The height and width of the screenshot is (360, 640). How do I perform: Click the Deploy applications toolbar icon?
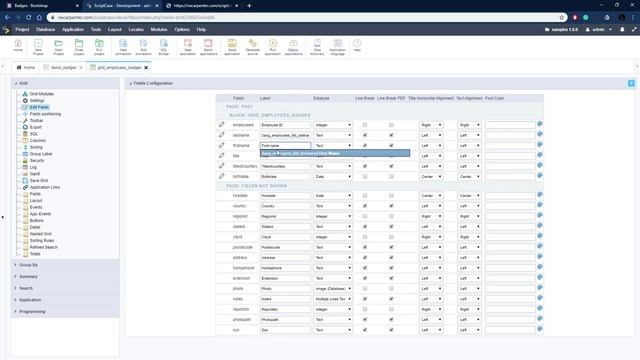click(x=293, y=47)
